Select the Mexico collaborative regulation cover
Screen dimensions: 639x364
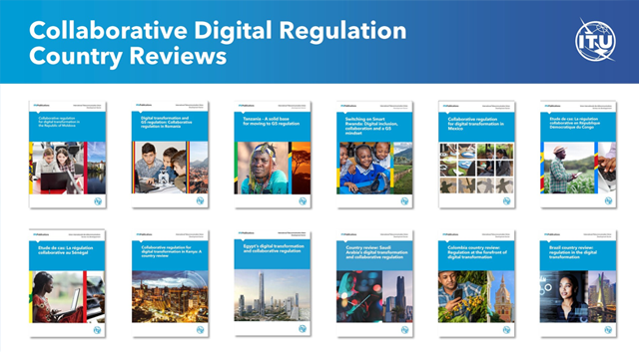click(x=476, y=155)
